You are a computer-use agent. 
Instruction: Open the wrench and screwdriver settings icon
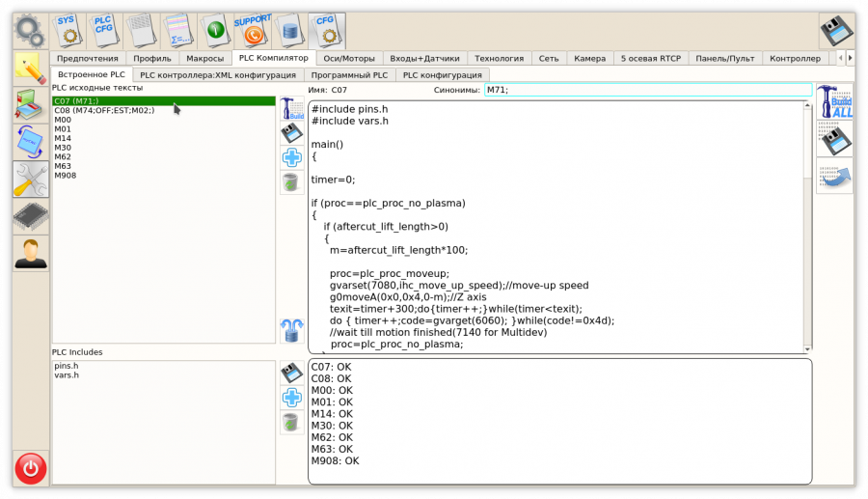tap(31, 180)
